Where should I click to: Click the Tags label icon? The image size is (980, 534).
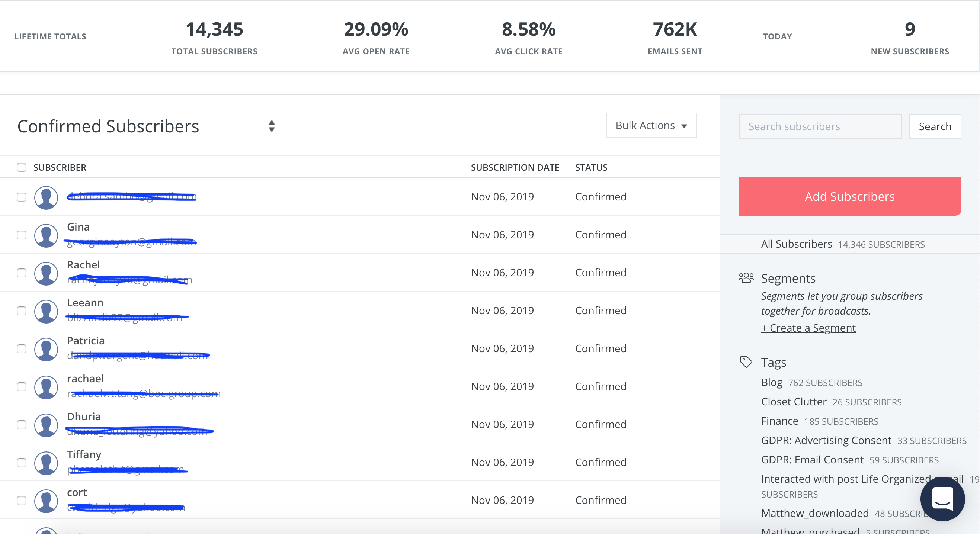click(x=746, y=362)
